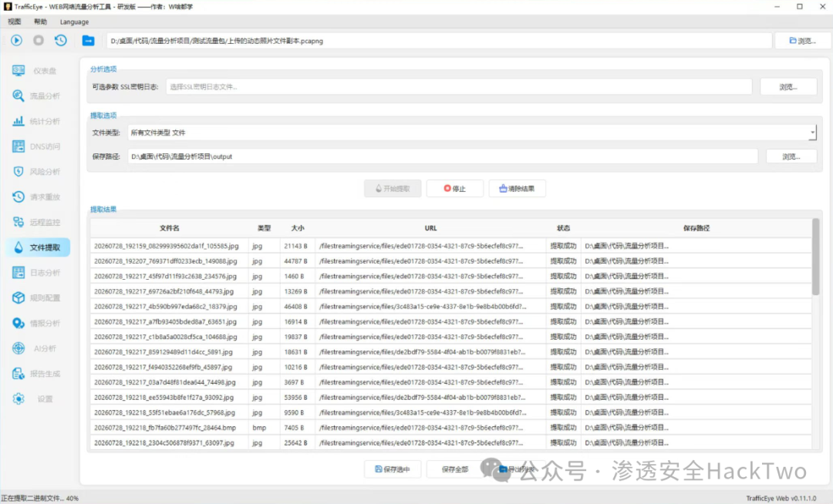
Task: Open the history clock icon in toolbar
Action: click(61, 40)
